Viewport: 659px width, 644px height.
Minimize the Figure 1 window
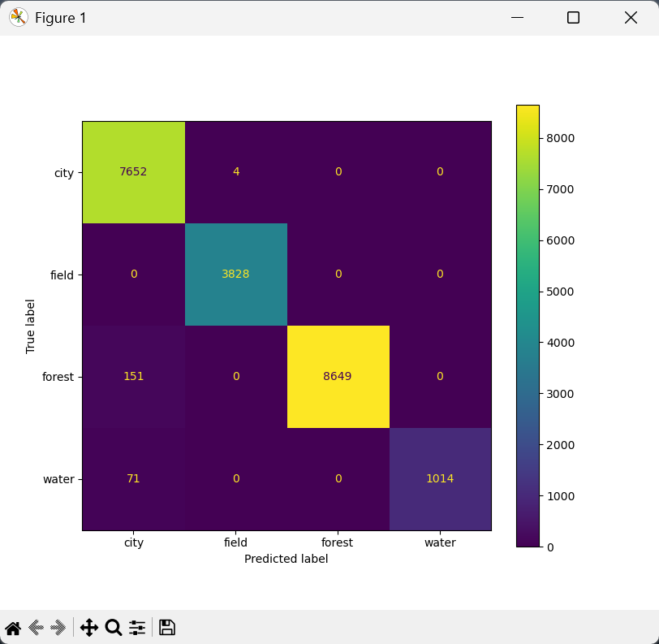pos(515,17)
